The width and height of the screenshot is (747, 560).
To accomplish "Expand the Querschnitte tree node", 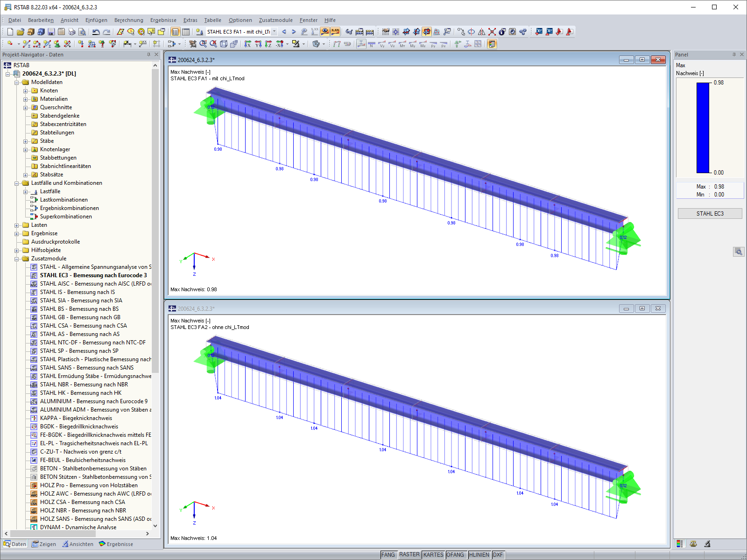I will 26,108.
